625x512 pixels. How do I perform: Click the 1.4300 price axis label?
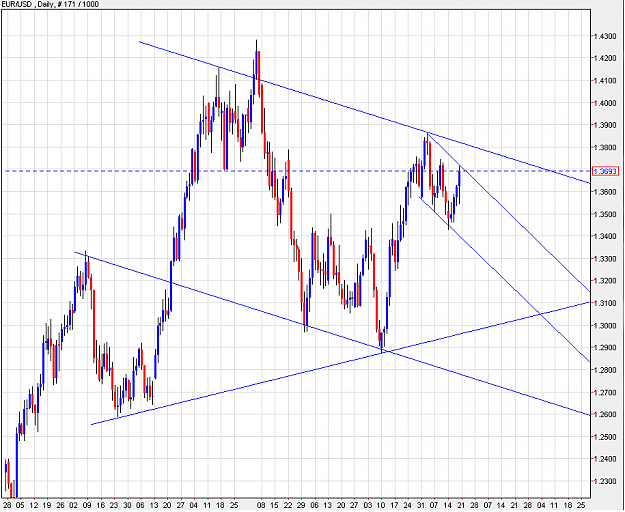coord(605,37)
